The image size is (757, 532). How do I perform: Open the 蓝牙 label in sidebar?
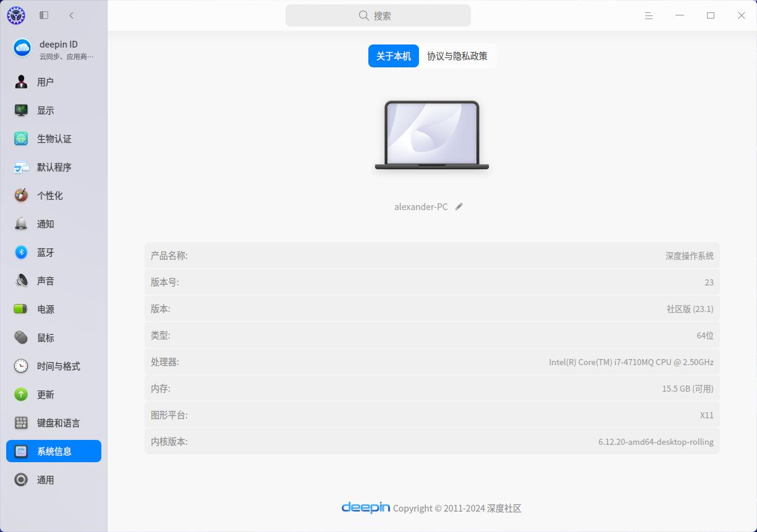(x=46, y=252)
